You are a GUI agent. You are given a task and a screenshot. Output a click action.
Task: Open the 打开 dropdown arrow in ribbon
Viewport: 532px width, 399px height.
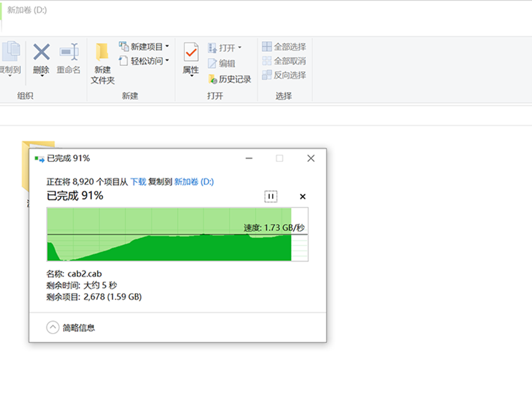tap(240, 48)
